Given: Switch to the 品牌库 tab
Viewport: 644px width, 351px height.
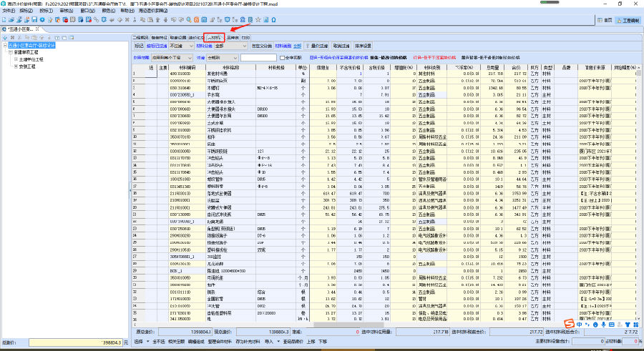Looking at the screenshot, I should (x=233, y=37).
